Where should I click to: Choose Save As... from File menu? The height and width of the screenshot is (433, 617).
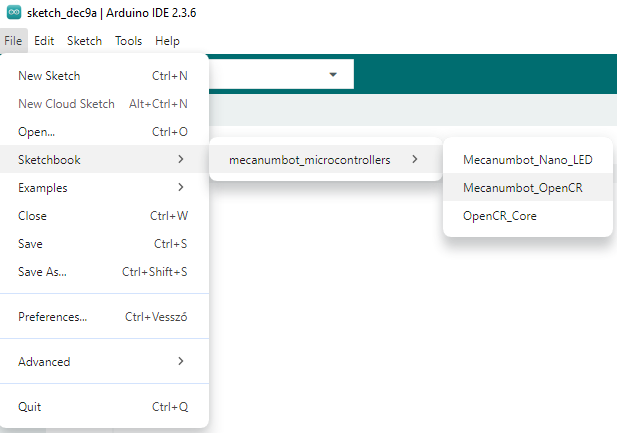point(104,272)
